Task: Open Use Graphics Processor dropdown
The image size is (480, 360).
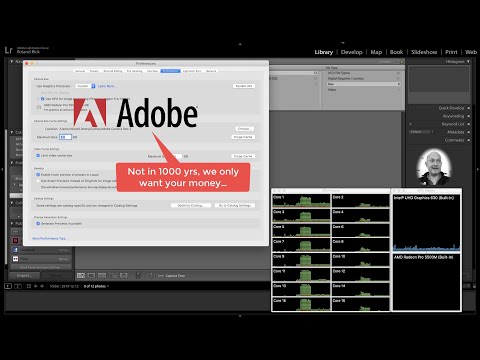Action: click(86, 86)
